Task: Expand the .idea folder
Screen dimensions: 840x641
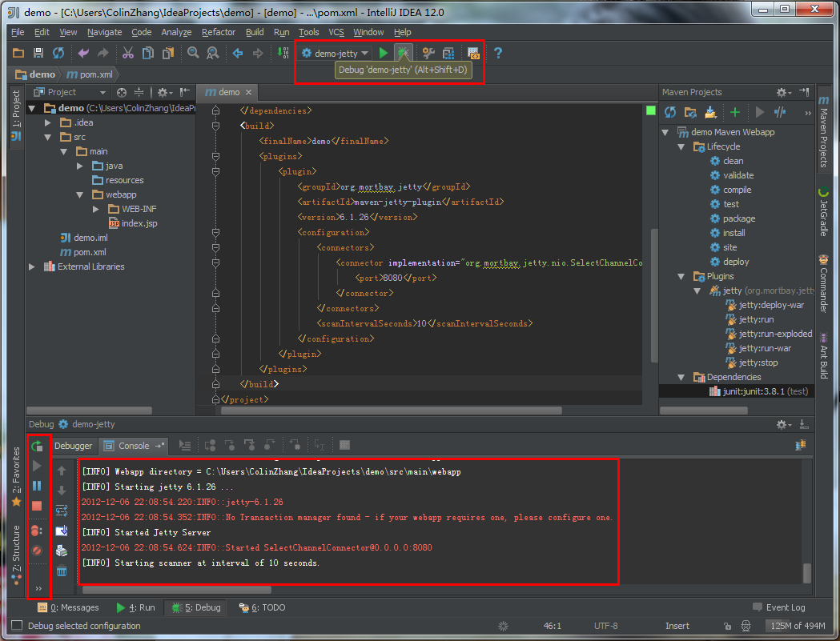Action: (47, 122)
